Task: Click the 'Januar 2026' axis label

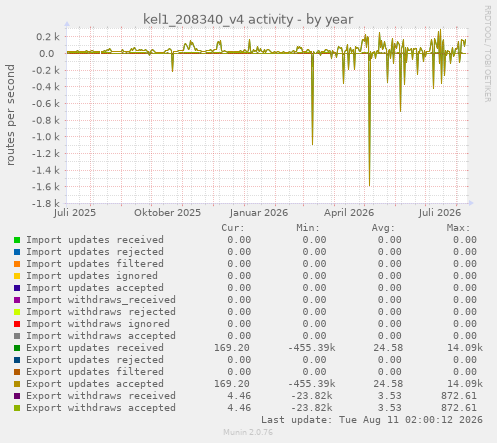Action: (x=259, y=213)
